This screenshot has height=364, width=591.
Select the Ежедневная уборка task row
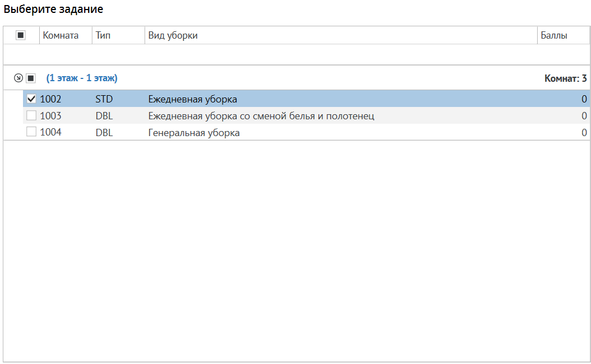pyautogui.click(x=192, y=99)
